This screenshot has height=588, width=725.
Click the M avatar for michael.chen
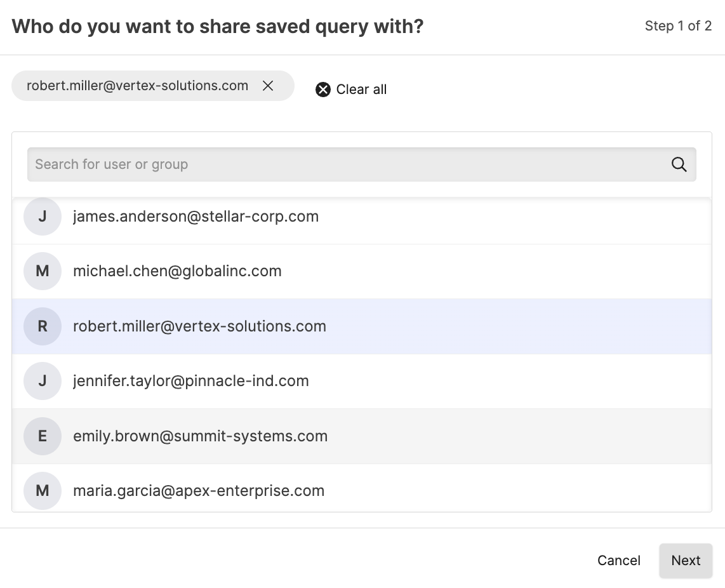[43, 271]
